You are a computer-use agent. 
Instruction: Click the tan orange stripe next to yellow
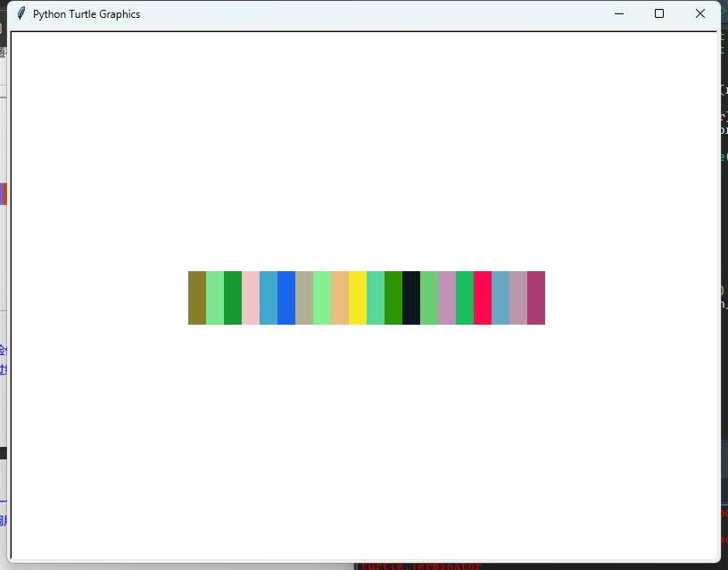pos(340,298)
